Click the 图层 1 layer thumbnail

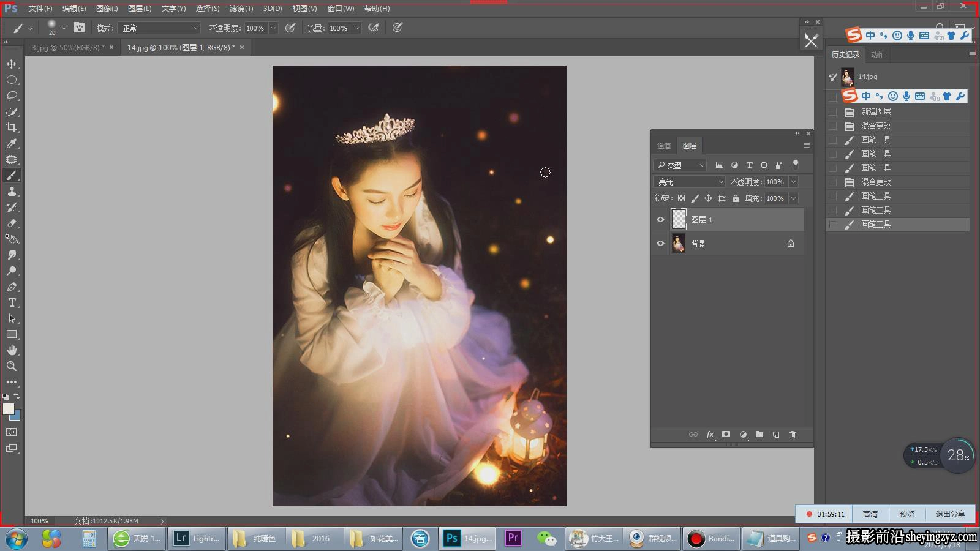(679, 219)
